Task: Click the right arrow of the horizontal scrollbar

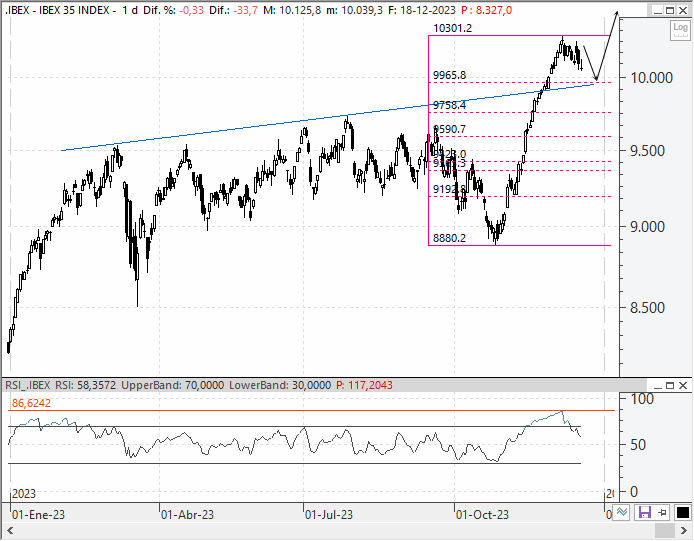Action: [684, 530]
